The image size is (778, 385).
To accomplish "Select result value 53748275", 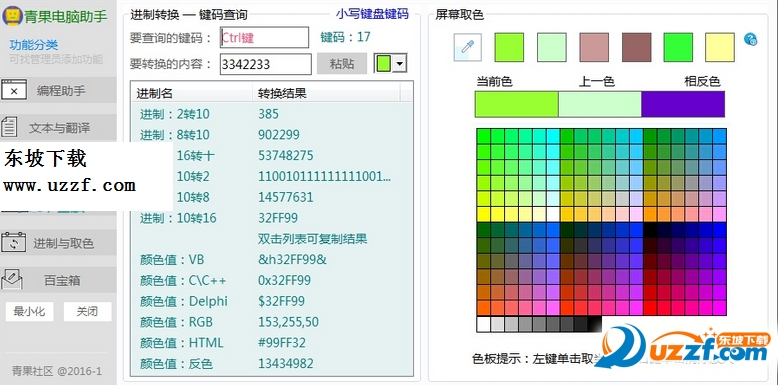I will pos(286,156).
